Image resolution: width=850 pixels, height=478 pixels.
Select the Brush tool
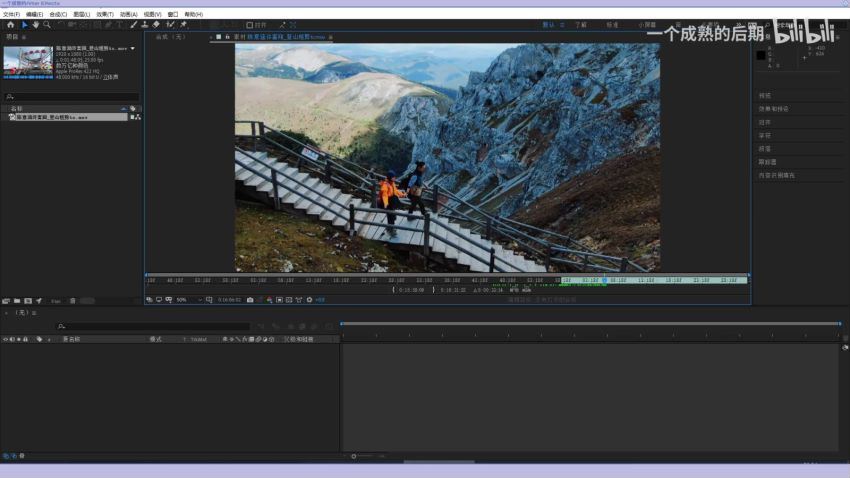(x=133, y=25)
